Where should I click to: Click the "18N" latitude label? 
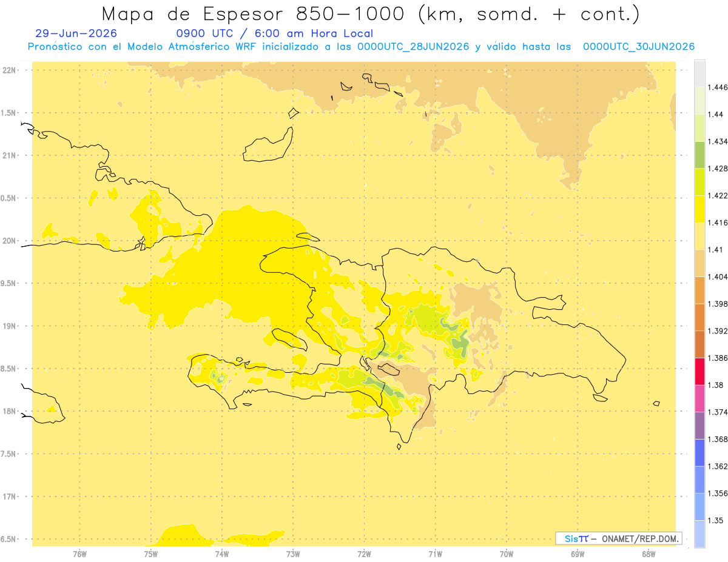point(10,411)
